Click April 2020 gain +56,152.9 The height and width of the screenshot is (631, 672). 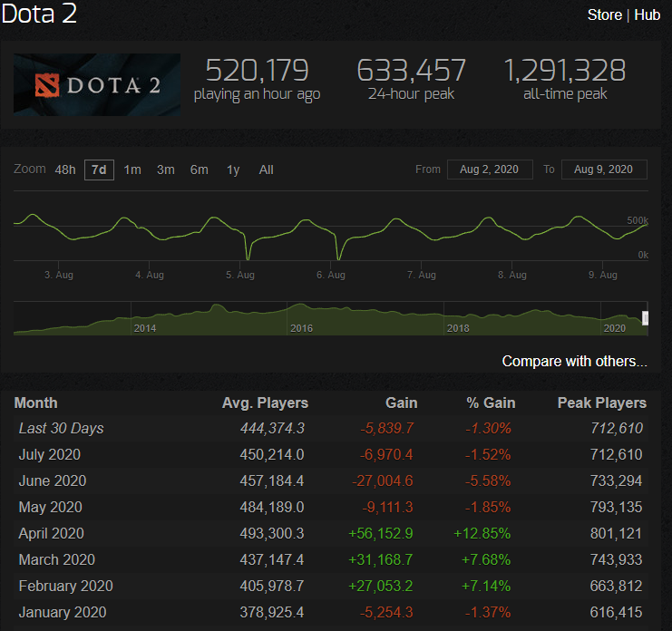point(381,534)
